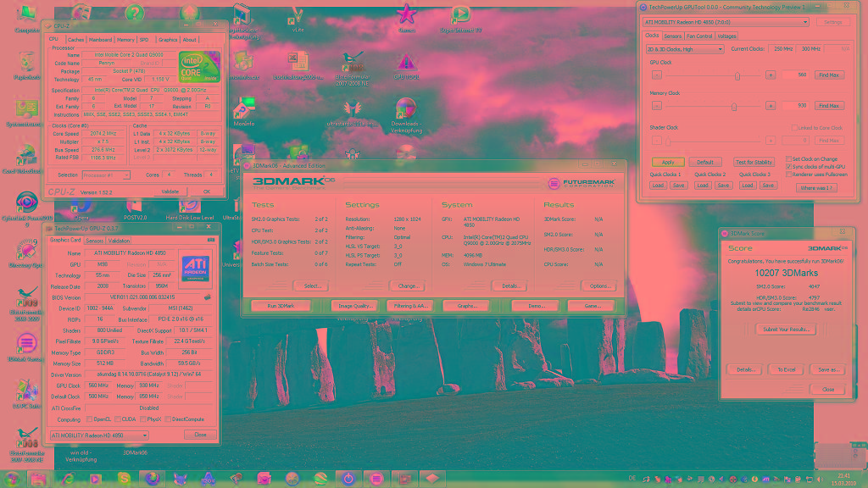This screenshot has width=868, height=488.
Task: Open the Games star desktop icon
Action: pyautogui.click(x=406, y=19)
